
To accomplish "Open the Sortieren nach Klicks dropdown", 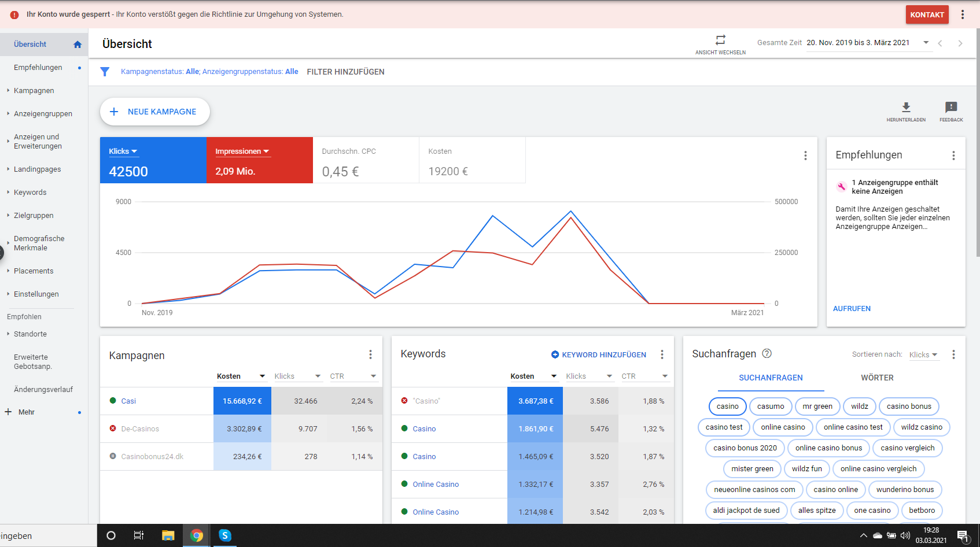I will [923, 354].
